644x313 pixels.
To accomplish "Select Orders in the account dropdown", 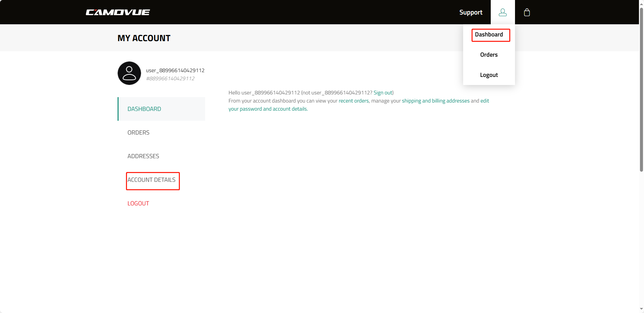I will coord(489,55).
